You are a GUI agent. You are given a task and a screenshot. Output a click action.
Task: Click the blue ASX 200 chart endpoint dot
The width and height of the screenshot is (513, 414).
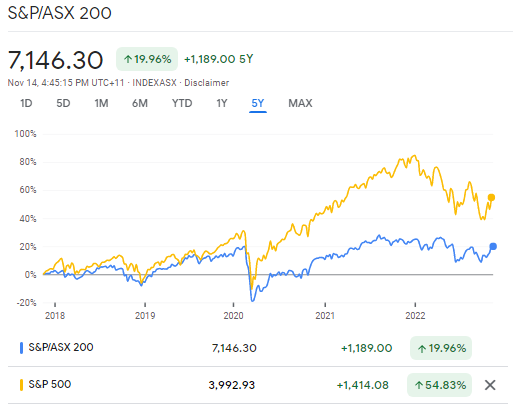pyautogui.click(x=493, y=246)
